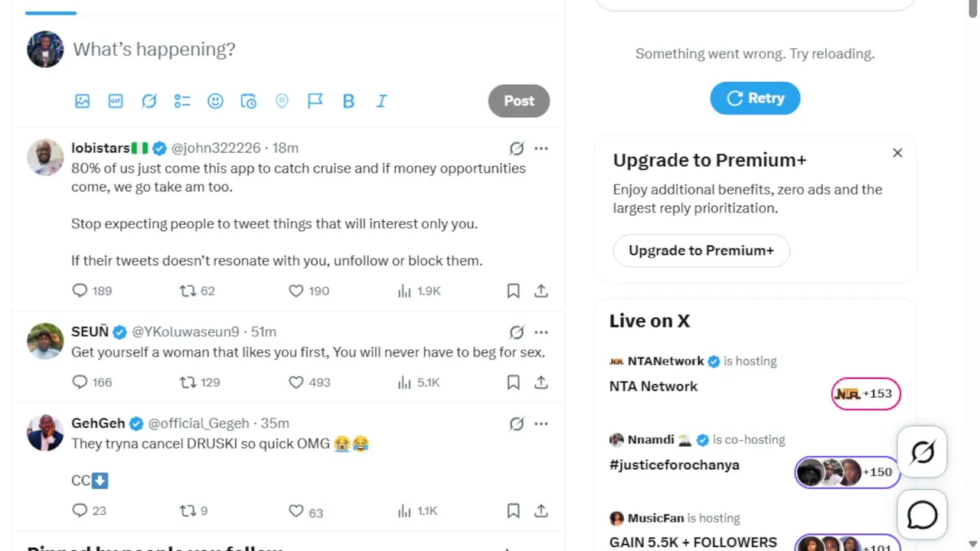Toggle bold text formatting in composer
Screen dimensions: 980x551
[x=348, y=101]
